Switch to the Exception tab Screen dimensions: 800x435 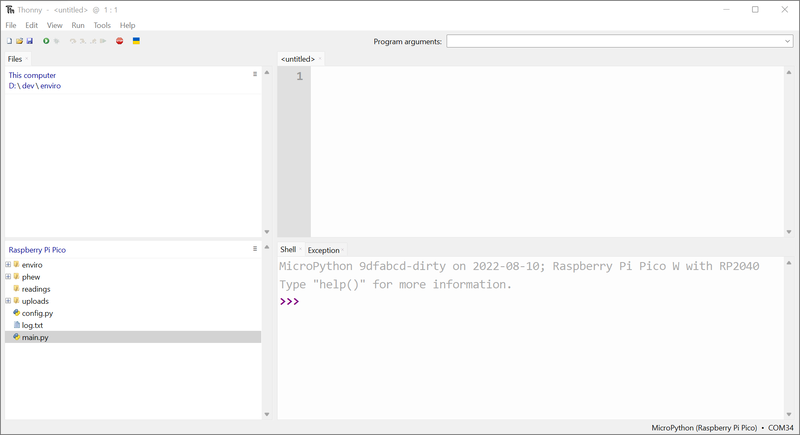(x=323, y=250)
